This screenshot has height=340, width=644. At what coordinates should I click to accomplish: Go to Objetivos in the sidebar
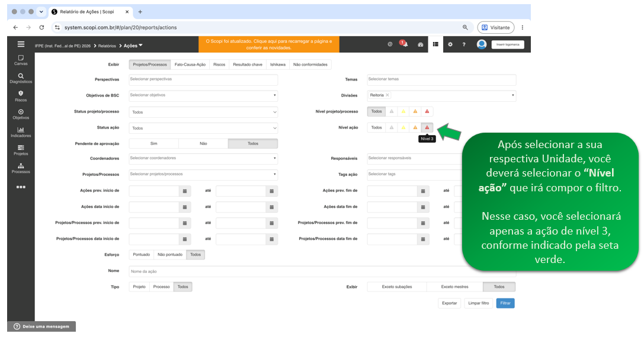coord(21,114)
